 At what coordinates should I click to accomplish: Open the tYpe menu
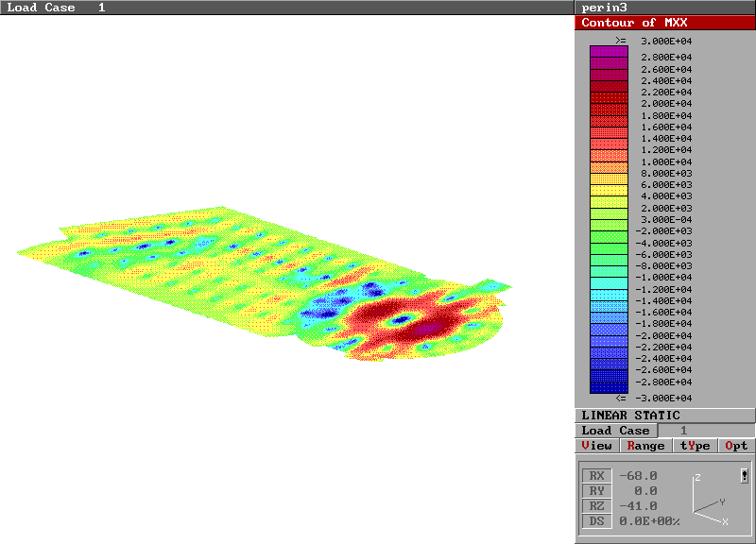tap(695, 446)
